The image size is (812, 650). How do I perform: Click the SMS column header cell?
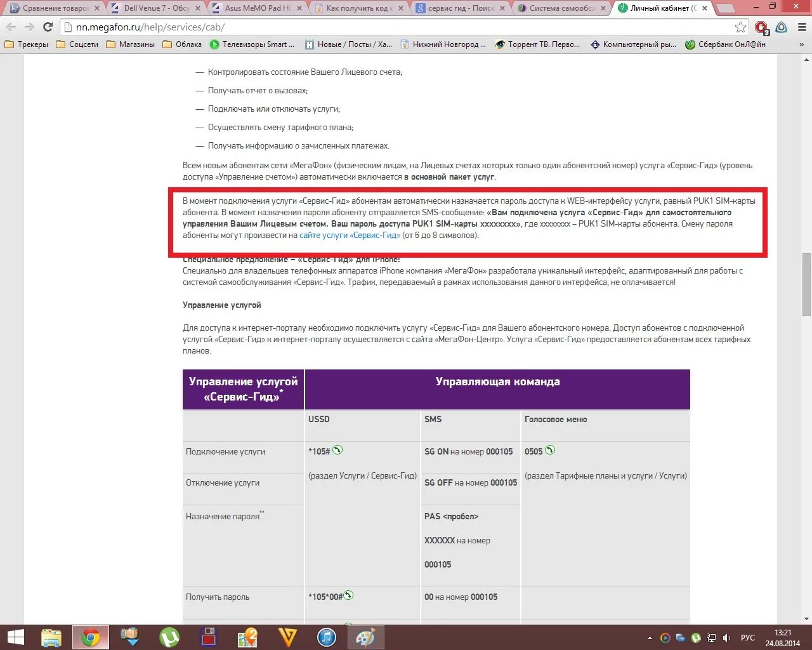470,425
